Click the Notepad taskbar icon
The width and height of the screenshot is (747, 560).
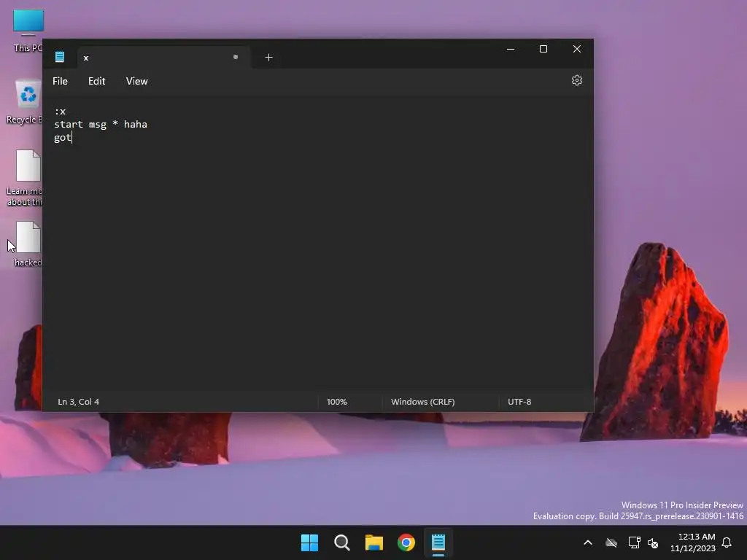click(x=438, y=542)
